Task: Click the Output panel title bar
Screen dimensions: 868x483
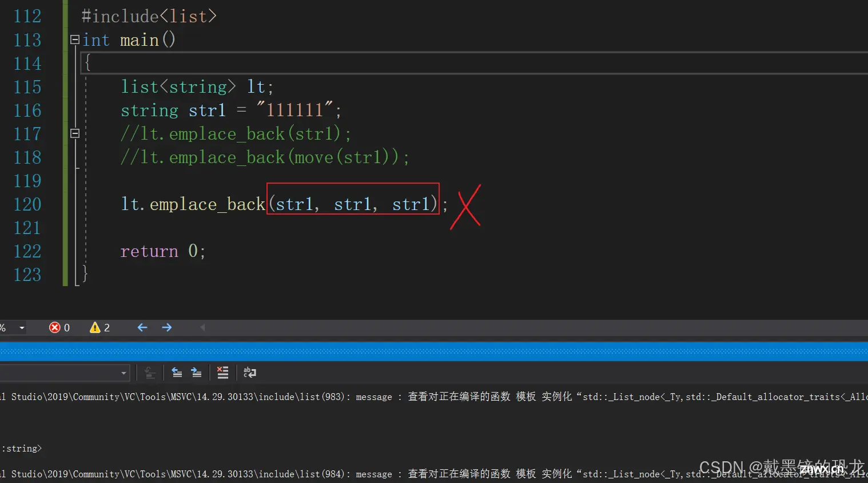Action: click(434, 351)
